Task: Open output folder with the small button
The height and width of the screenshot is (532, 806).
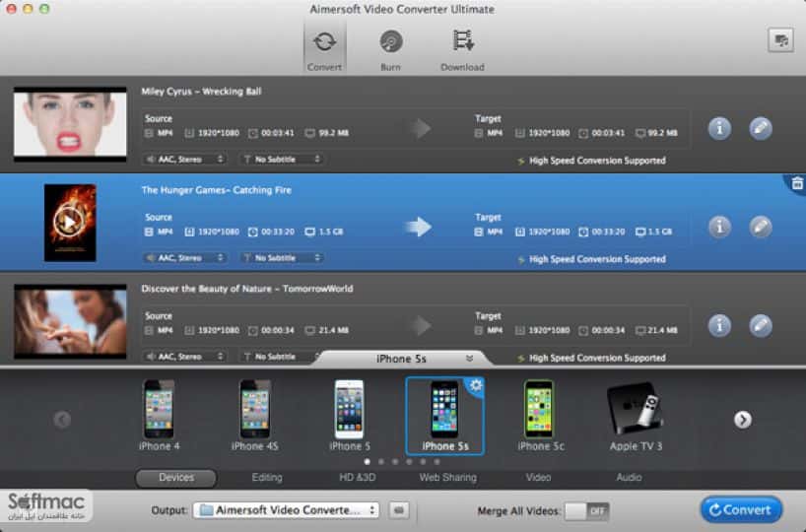Action: 399,510
